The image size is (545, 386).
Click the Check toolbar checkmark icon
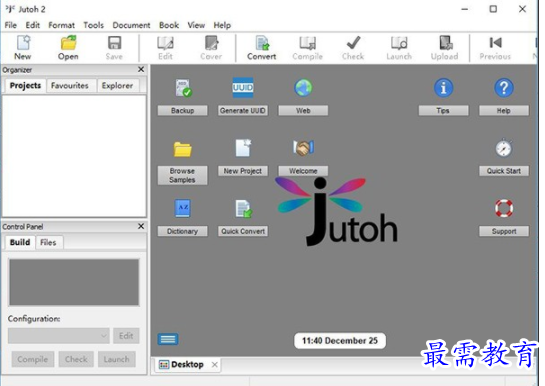coord(353,43)
